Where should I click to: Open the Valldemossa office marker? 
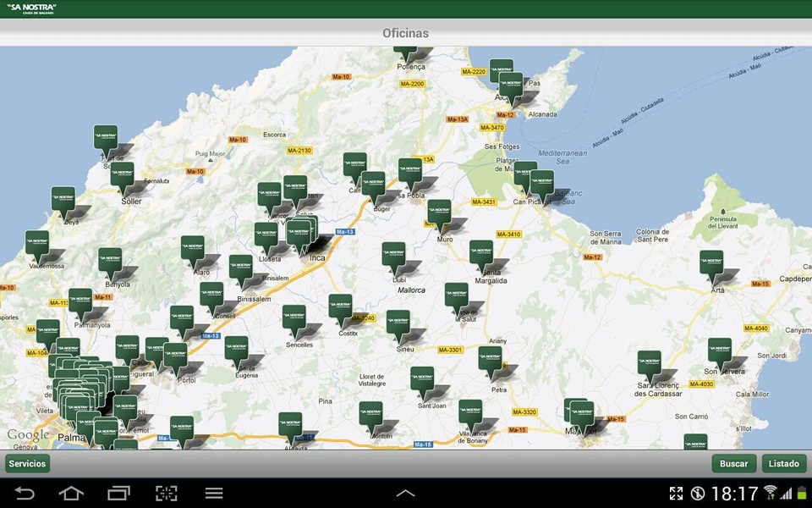37,246
